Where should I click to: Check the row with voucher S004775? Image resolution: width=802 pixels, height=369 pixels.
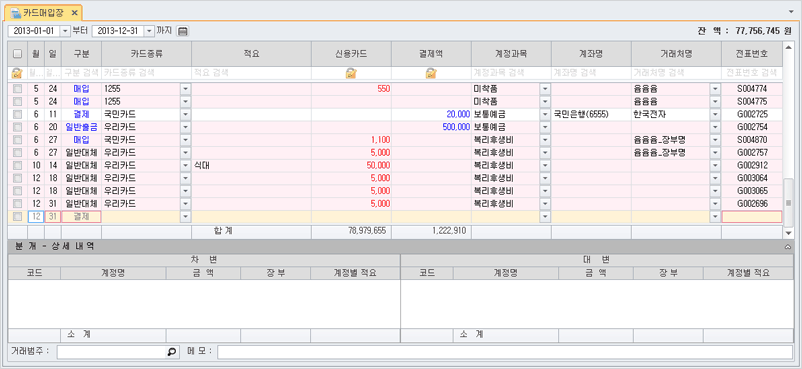(17, 101)
